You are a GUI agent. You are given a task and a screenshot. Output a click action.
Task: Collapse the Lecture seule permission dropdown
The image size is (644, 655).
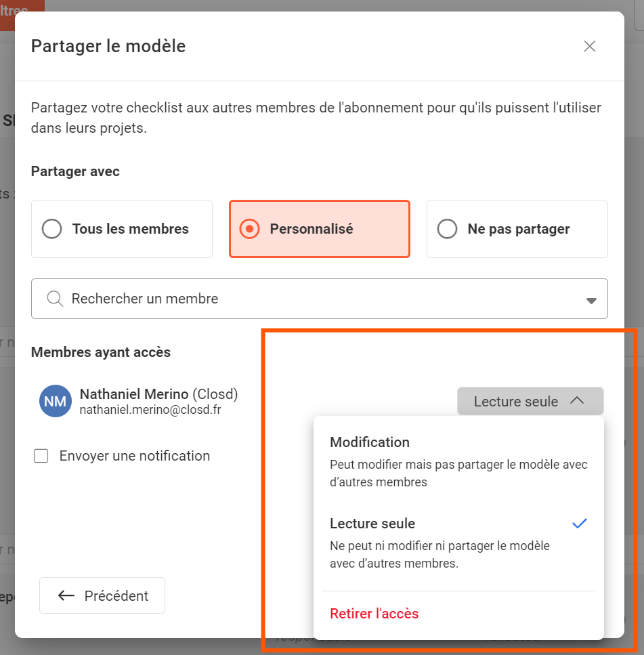[516, 402]
